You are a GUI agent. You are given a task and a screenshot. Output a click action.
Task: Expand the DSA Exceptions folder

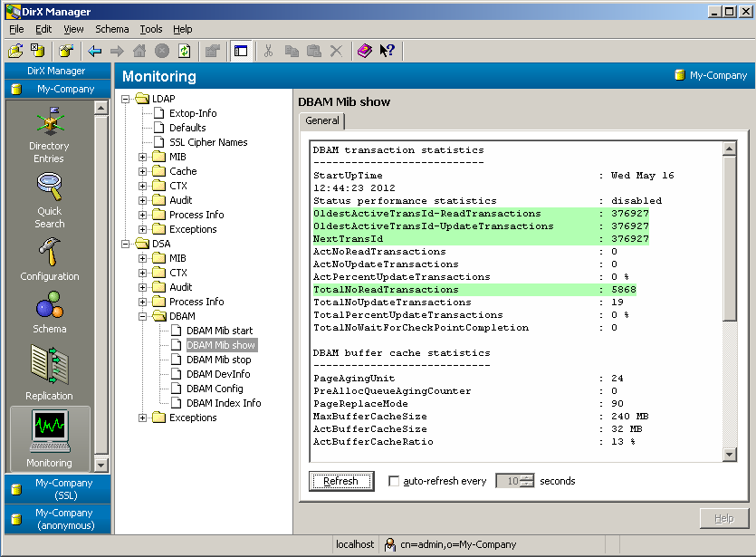click(143, 418)
